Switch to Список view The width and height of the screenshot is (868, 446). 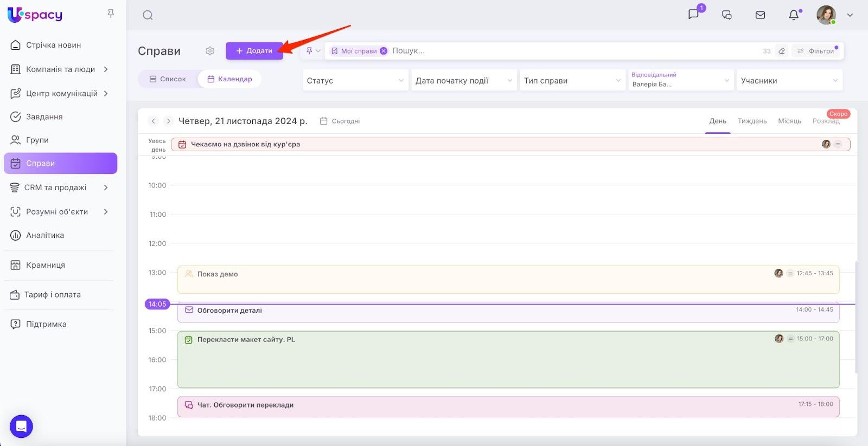pos(168,79)
